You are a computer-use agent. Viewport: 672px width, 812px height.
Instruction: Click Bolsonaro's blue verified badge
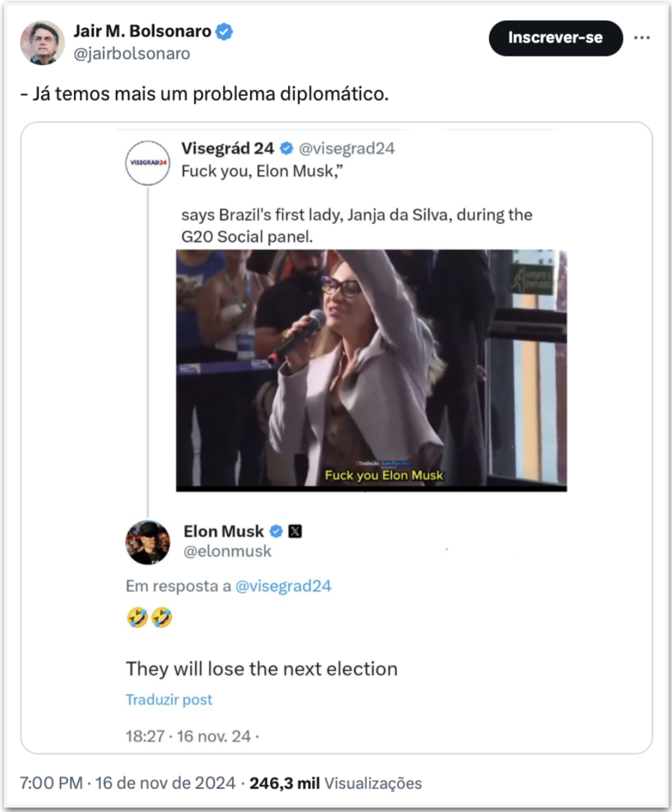[x=224, y=32]
